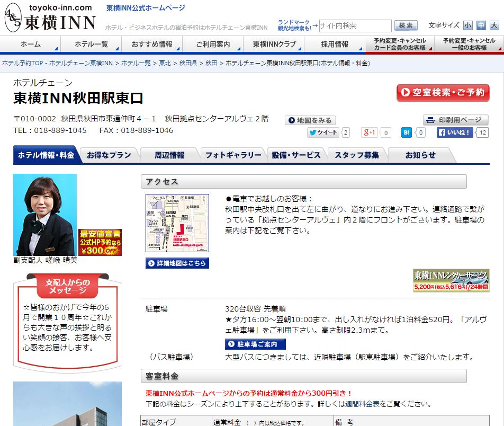
Task: Click the 空室検索・ご予約 button
Action: coord(443,93)
